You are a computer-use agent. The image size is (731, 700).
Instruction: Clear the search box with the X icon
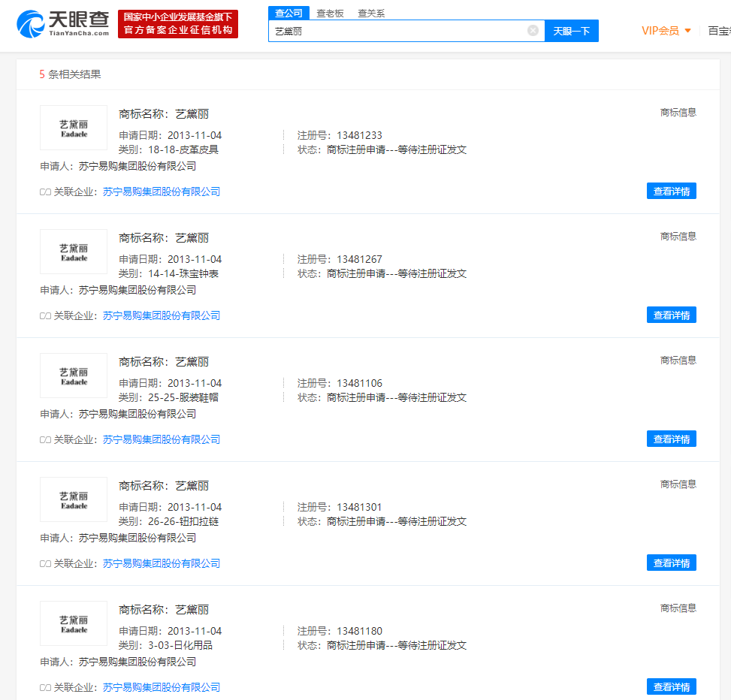(533, 31)
